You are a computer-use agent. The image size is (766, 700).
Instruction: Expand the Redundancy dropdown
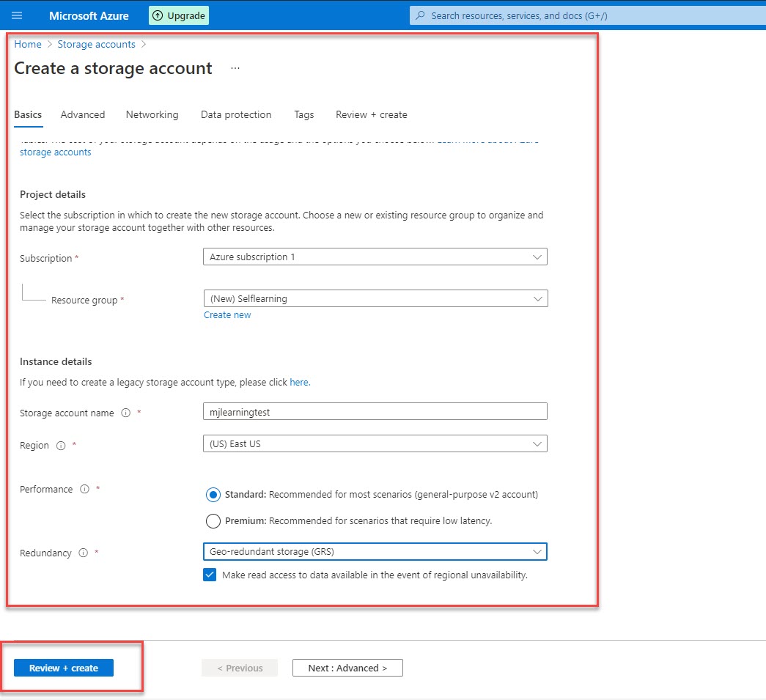click(375, 551)
